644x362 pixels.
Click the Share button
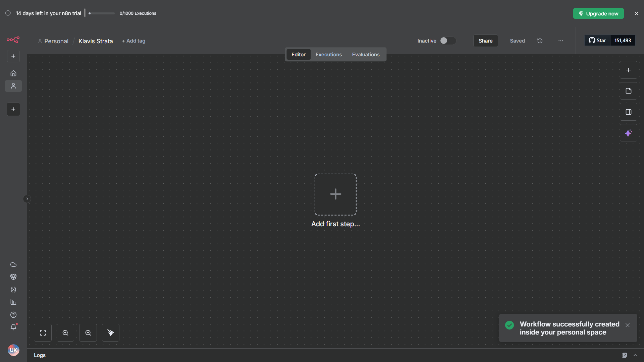tap(485, 41)
